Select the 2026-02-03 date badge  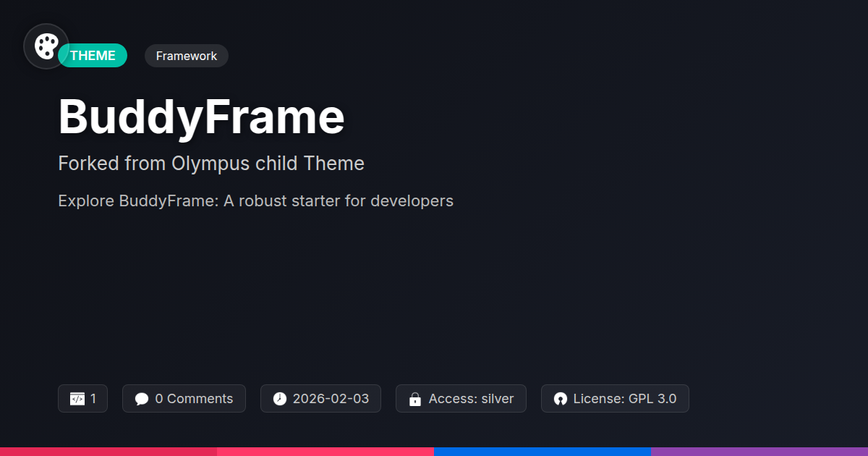[x=320, y=399]
